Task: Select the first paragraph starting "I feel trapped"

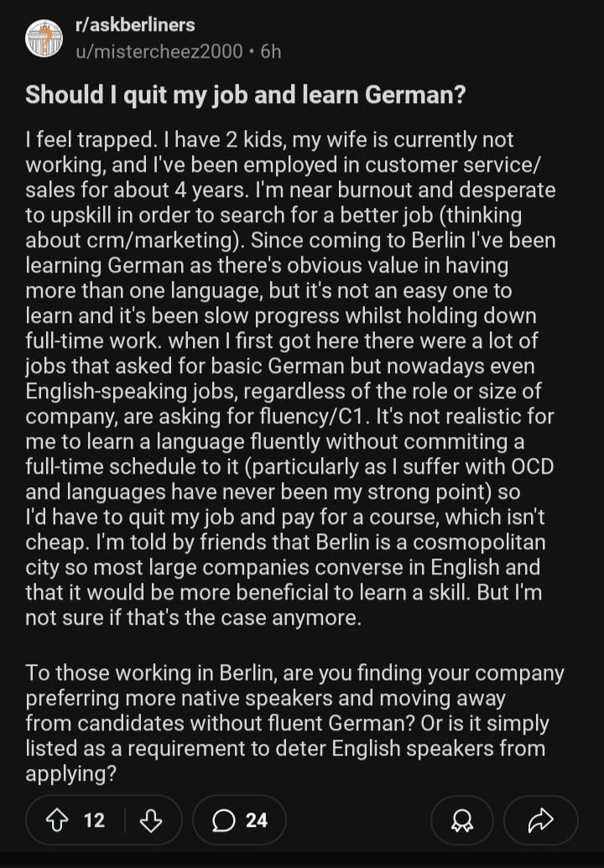Action: 290,378
